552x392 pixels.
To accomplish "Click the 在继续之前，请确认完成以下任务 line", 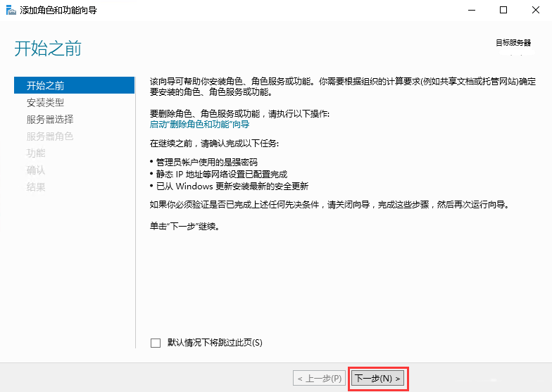I will coord(214,144).
